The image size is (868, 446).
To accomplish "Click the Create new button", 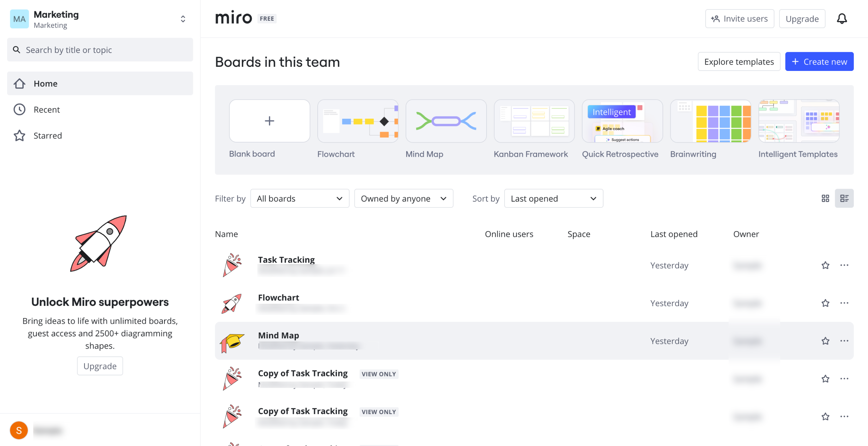I will click(819, 62).
